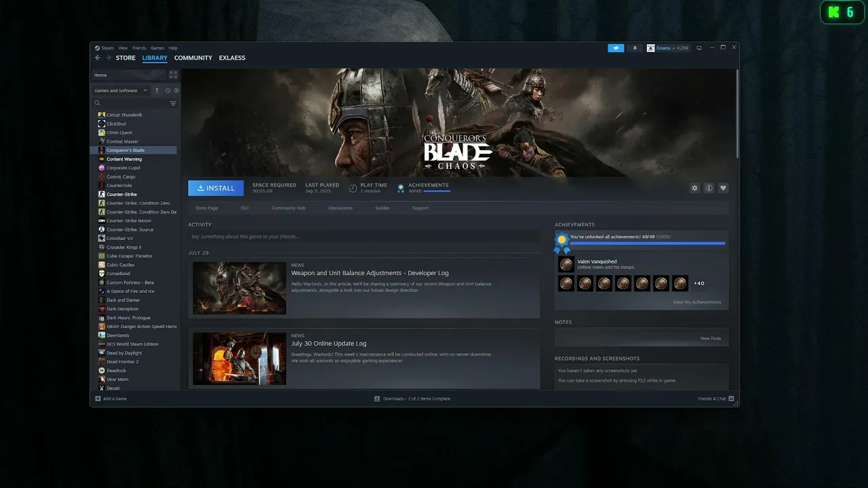Open the Support link
Screen dimensions: 868x488
click(x=420, y=208)
